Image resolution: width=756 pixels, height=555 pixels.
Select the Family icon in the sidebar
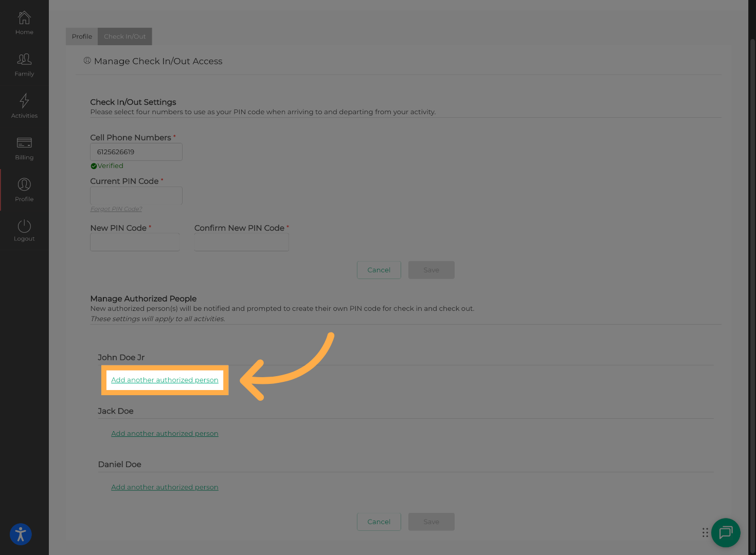tap(24, 63)
